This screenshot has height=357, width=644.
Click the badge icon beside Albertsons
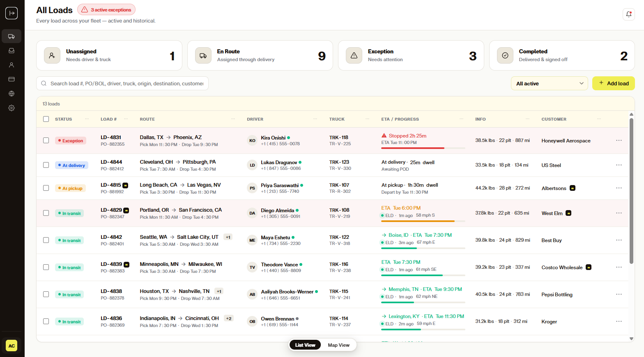(x=573, y=188)
